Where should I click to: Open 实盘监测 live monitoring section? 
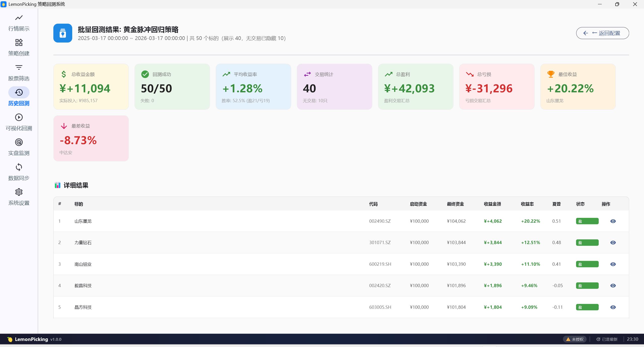[19, 147]
